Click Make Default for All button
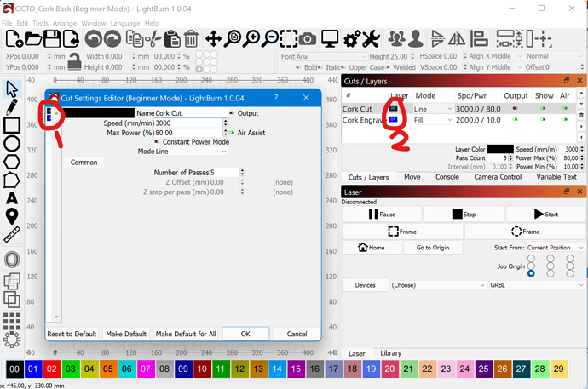Screen dimensions: 588x389 (x=186, y=334)
